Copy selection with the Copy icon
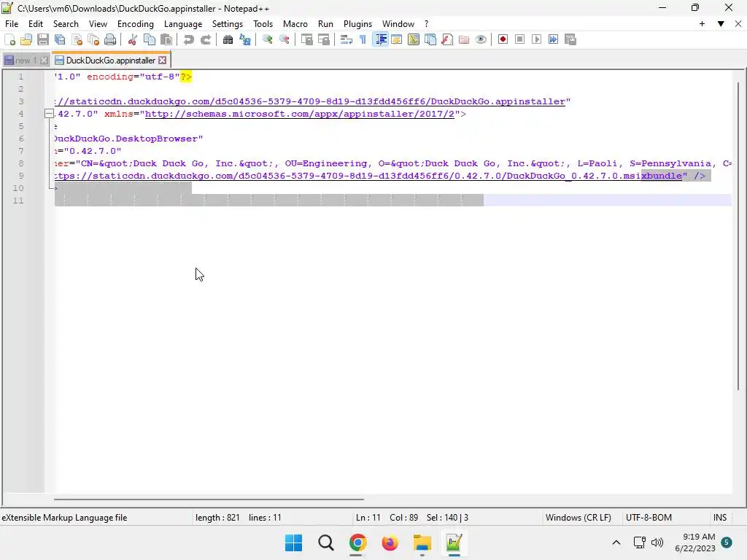Image resolution: width=747 pixels, height=560 pixels. [x=149, y=39]
